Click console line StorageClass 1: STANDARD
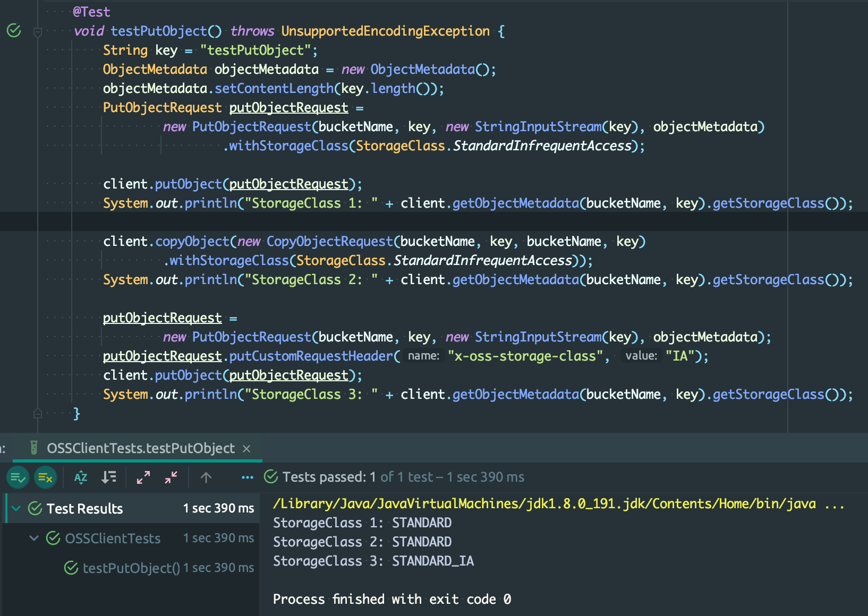 362,523
